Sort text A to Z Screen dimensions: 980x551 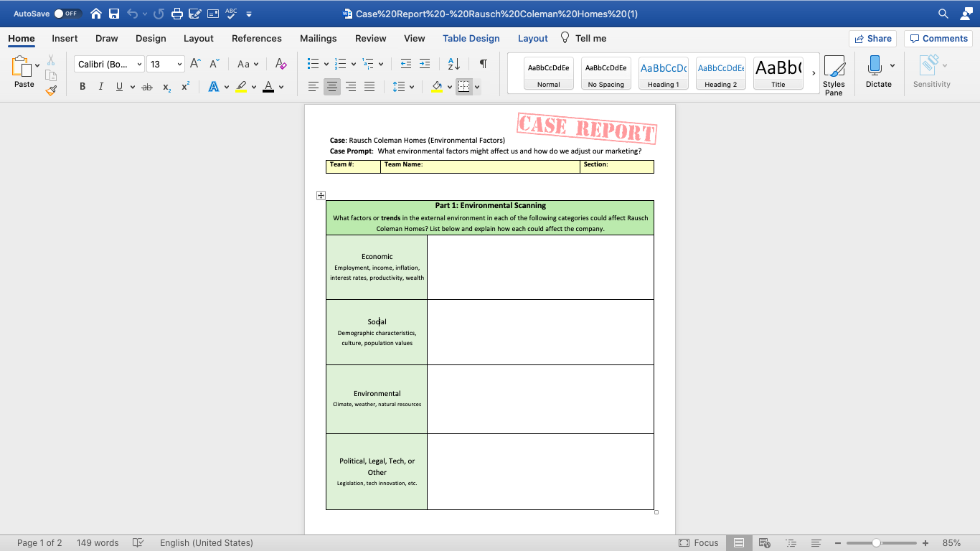coord(453,64)
